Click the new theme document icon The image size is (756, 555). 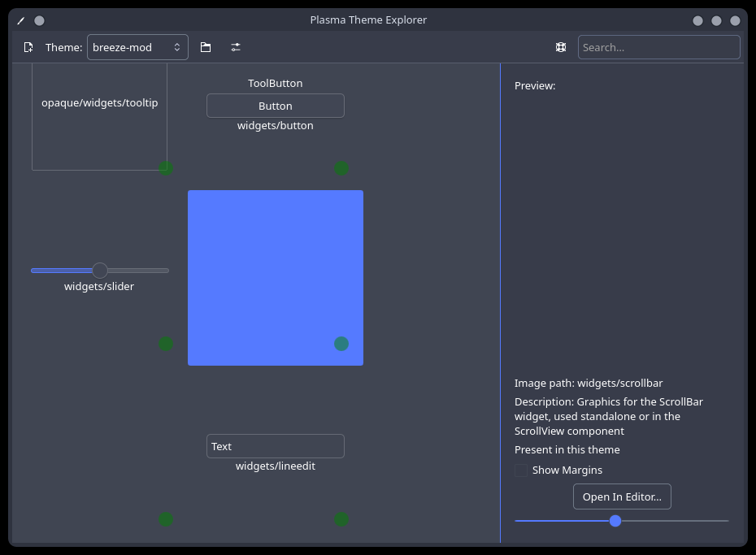click(28, 47)
